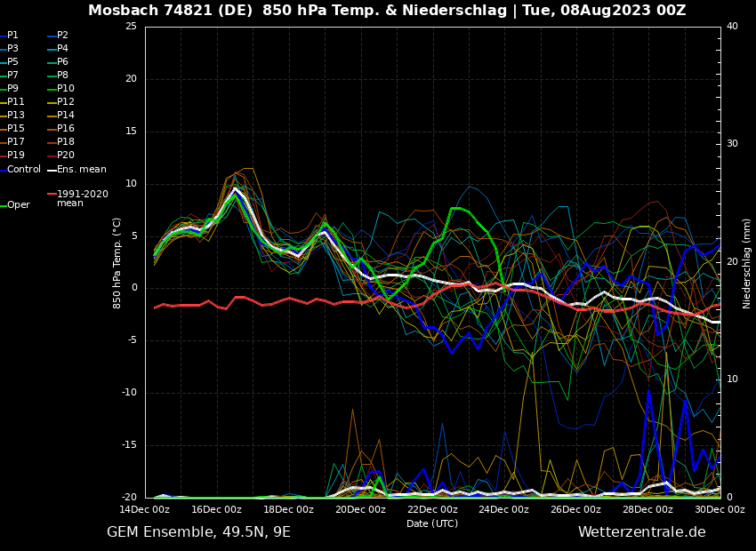This screenshot has width=756, height=551.
Task: Click the 30Dec 00z date axis label
Action: (x=719, y=510)
